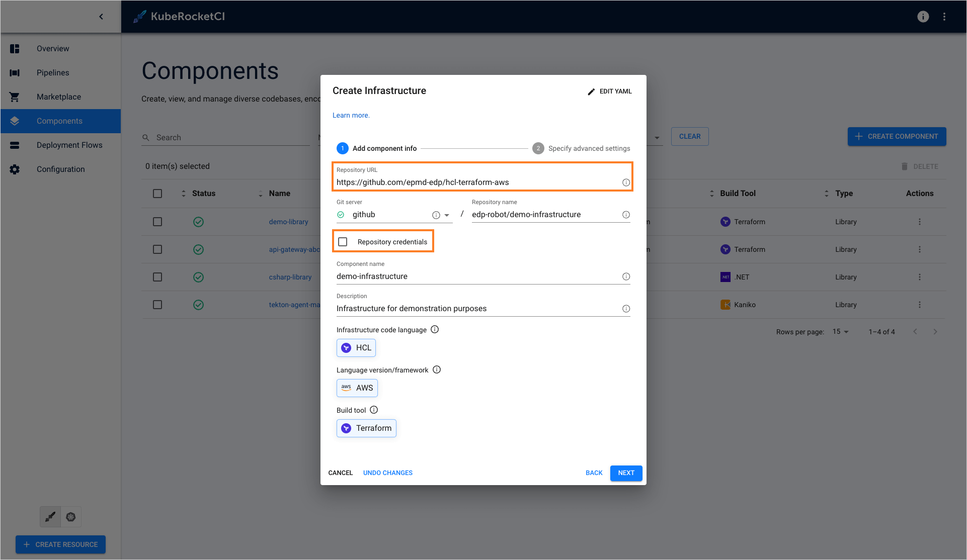Sort the table by the Build Tool column
Viewport: 967px width, 560px height.
tap(737, 194)
